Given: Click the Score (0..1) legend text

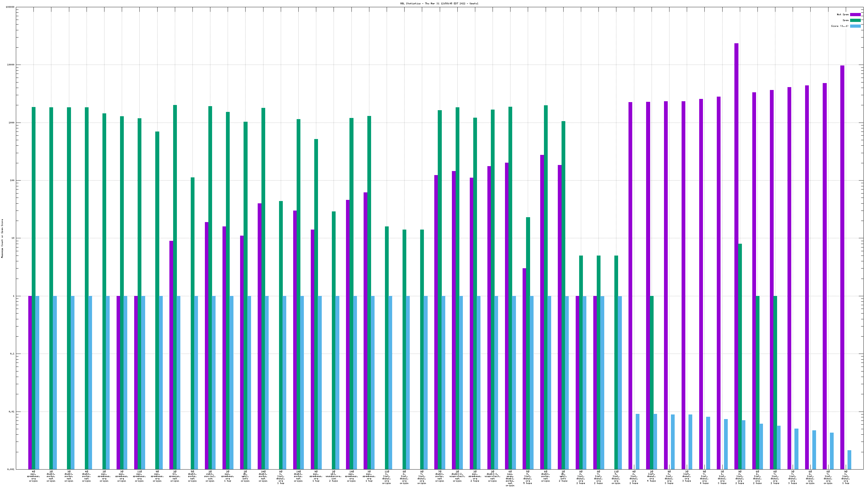Looking at the screenshot, I should [x=840, y=26].
